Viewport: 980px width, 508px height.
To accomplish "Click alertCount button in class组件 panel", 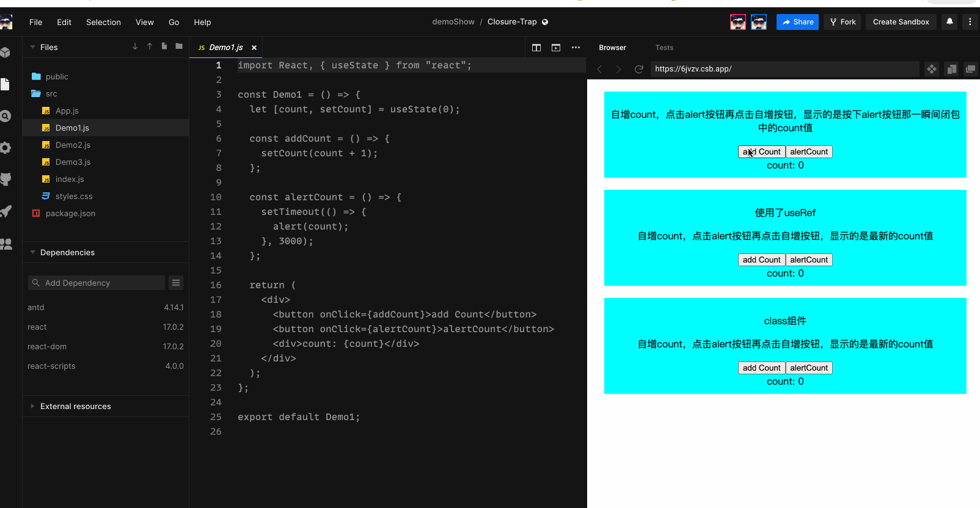I will click(809, 368).
